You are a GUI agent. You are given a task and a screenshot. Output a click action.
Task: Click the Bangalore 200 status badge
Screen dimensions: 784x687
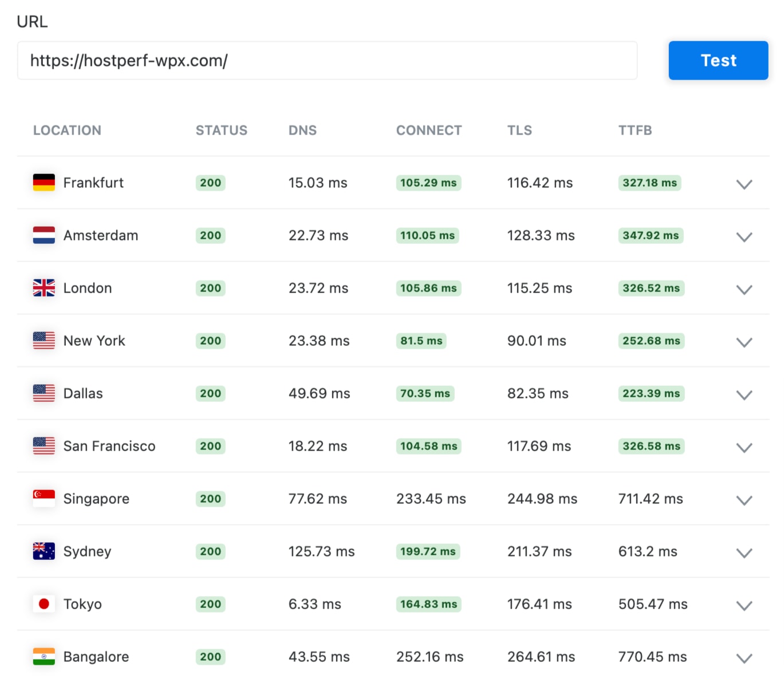(211, 657)
